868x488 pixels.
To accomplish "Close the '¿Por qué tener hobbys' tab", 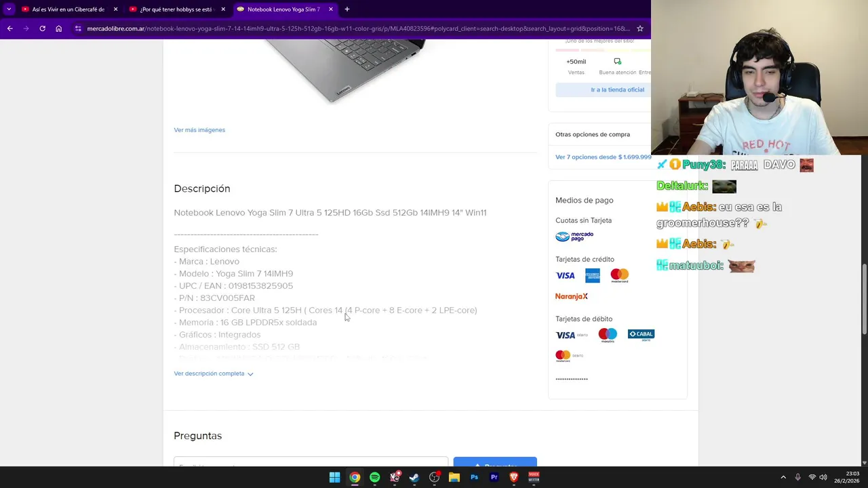I will tap(223, 9).
